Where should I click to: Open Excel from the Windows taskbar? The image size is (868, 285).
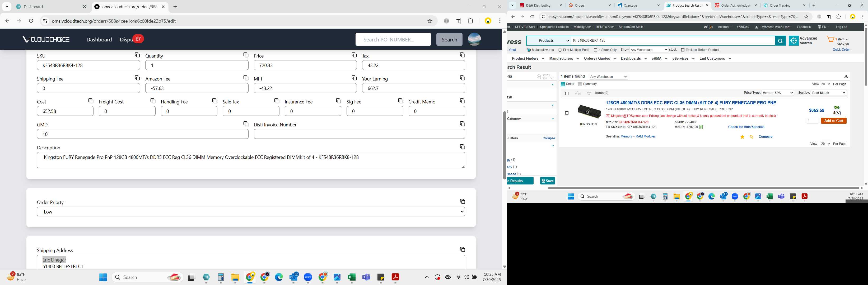tap(351, 277)
